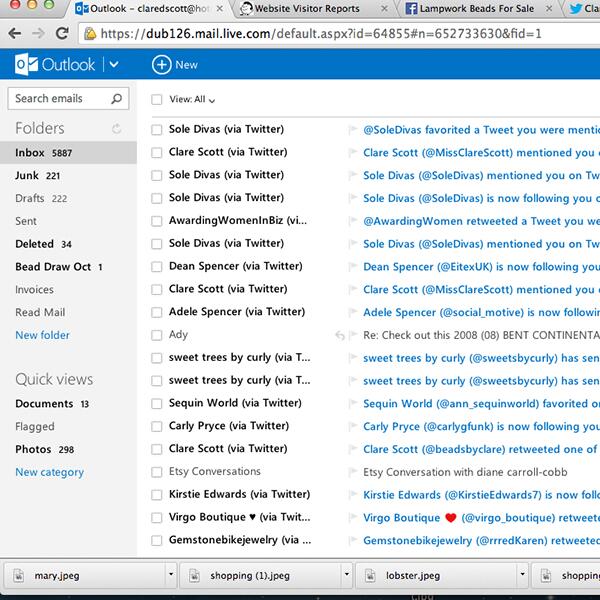Click the New category link

coord(49,472)
